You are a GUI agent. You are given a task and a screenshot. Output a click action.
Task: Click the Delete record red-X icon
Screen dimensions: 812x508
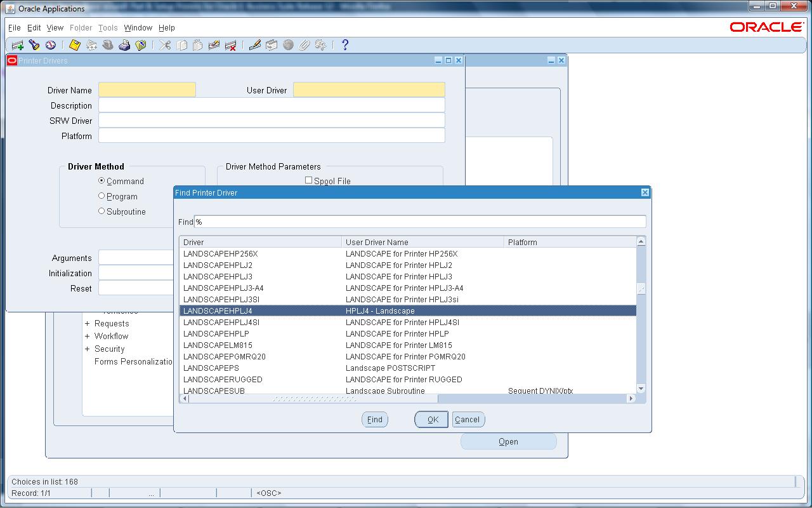[231, 45]
